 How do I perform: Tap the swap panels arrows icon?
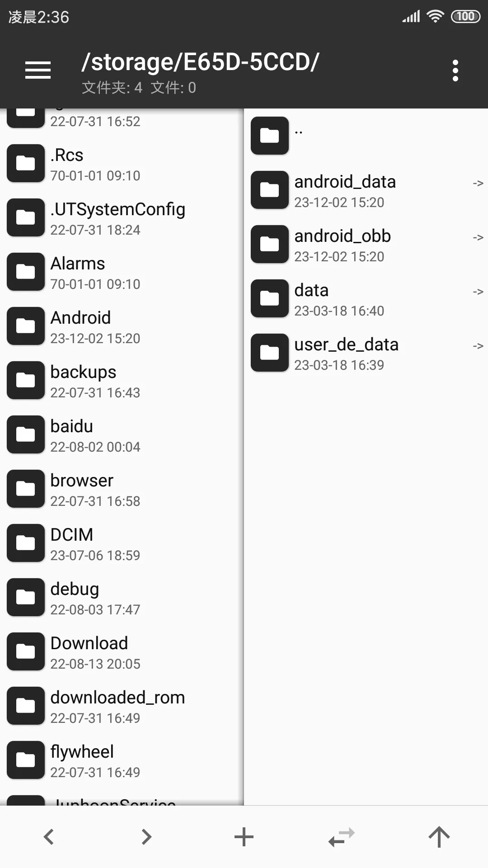342,837
